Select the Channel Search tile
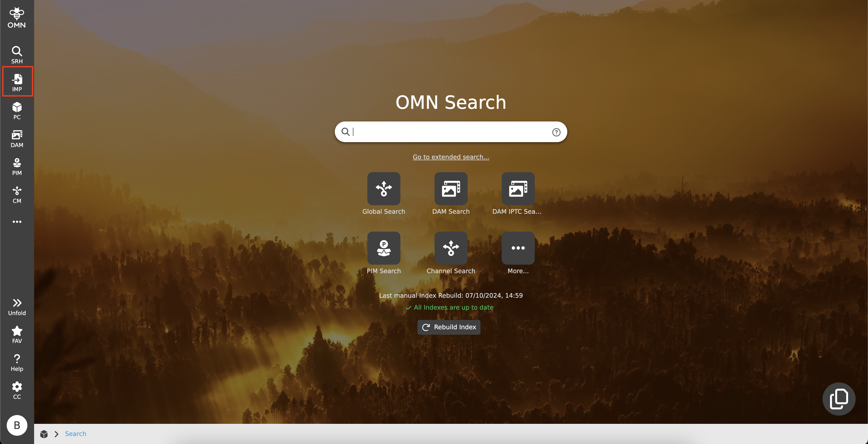The width and height of the screenshot is (868, 444). [451, 248]
